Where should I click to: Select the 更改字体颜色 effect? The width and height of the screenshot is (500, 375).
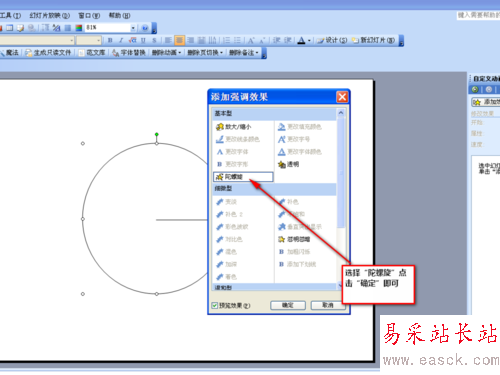tap(300, 152)
